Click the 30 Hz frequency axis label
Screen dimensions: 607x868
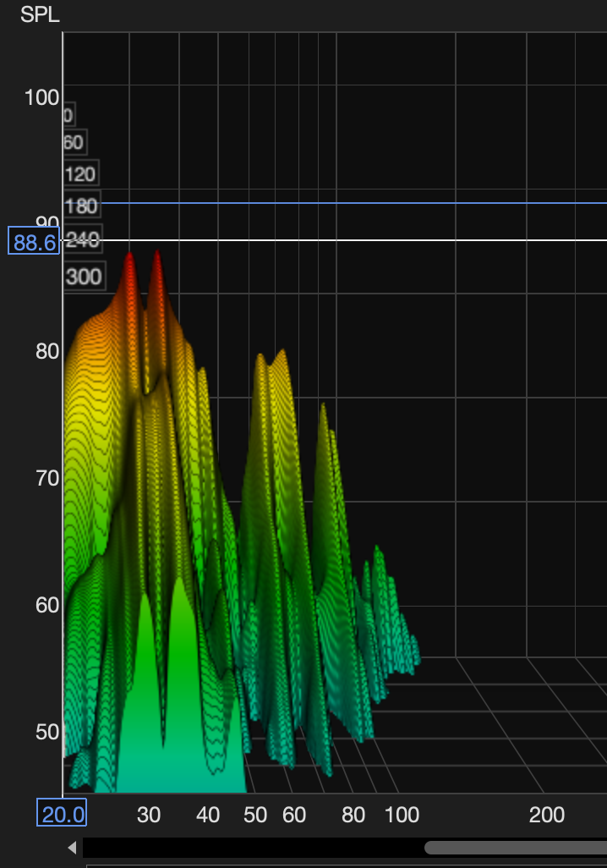coord(149,815)
